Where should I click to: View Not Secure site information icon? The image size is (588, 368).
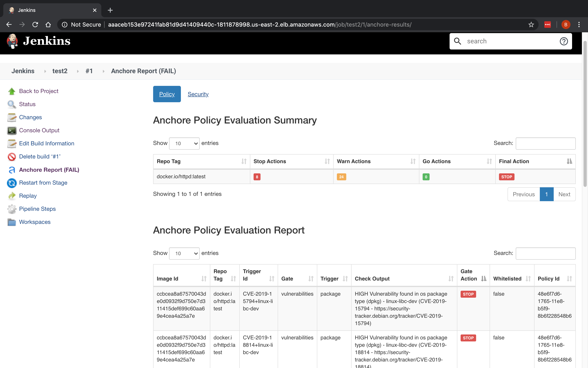click(x=64, y=25)
